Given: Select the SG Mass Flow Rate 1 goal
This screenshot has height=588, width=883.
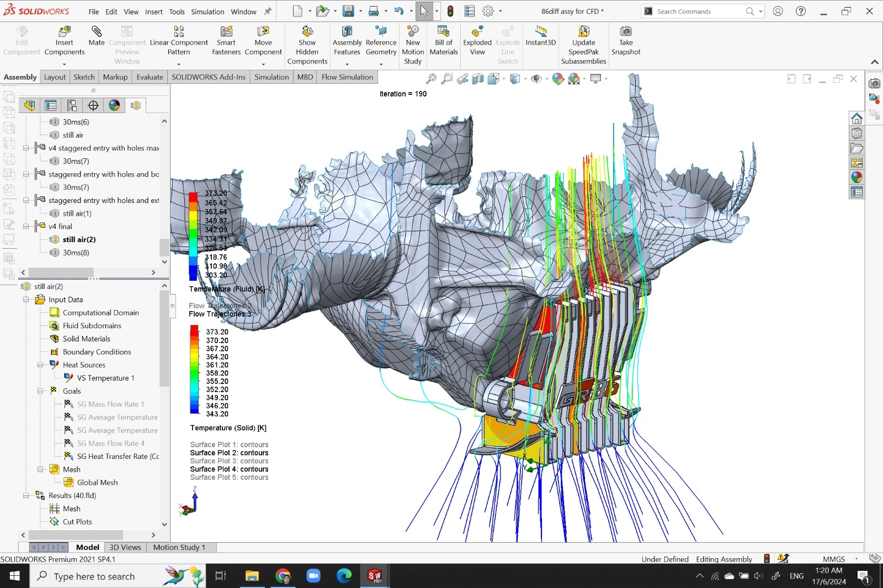Looking at the screenshot, I should [110, 404].
